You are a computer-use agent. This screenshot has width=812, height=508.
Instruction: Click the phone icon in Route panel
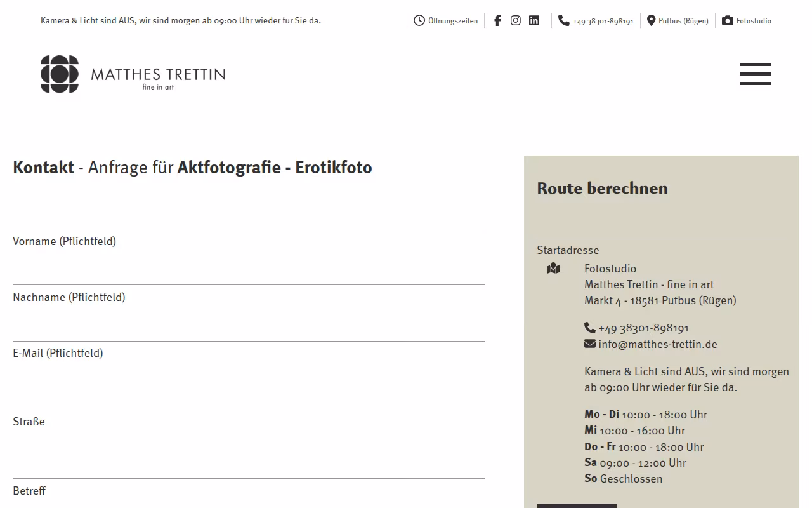pos(590,328)
